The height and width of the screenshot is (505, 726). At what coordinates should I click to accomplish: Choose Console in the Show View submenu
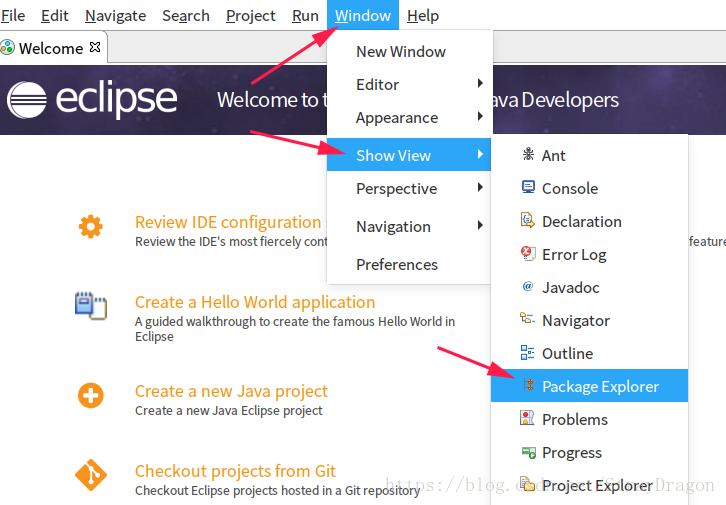(589, 188)
